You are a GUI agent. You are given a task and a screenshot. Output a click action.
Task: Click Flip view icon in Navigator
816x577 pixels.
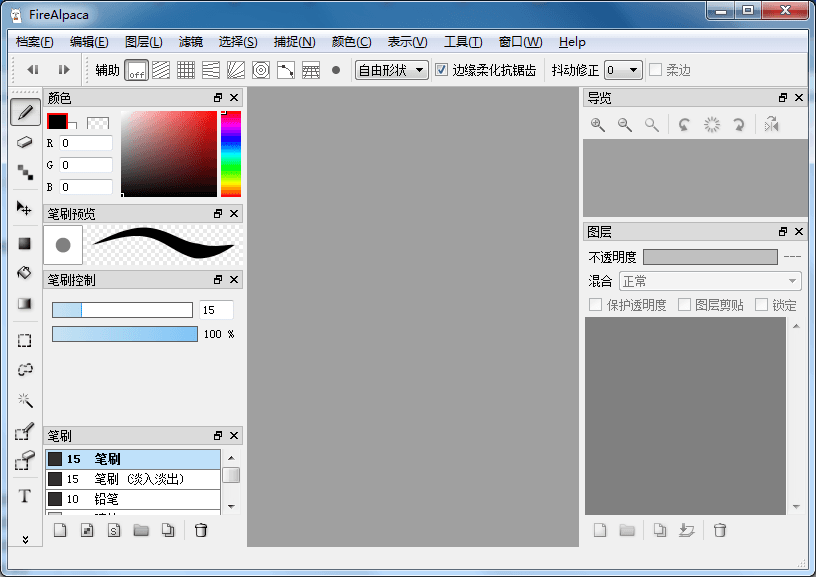coord(771,125)
